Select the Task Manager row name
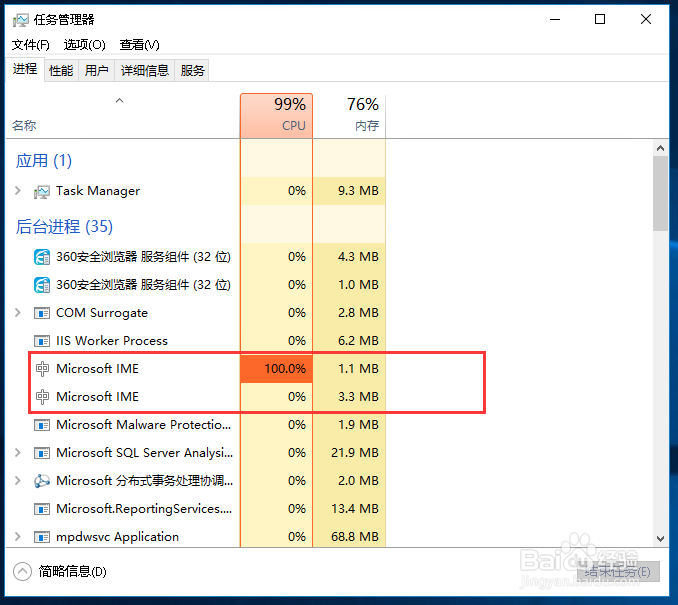Viewport: 678px width, 605px height. click(98, 191)
